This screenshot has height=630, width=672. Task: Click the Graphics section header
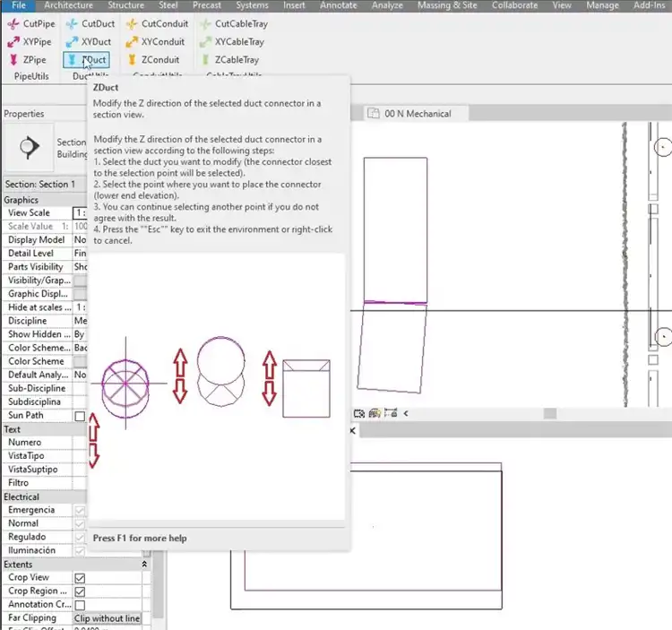(x=45, y=200)
